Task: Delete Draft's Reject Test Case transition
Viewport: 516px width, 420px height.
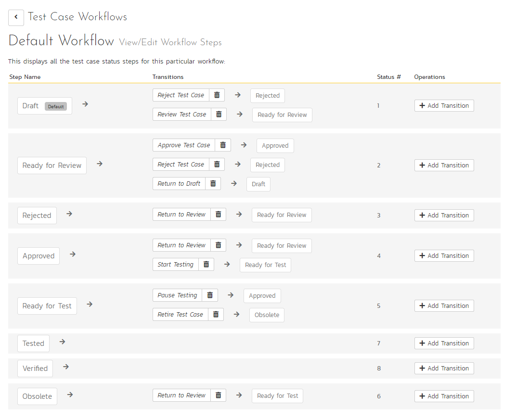Action: pyautogui.click(x=217, y=95)
